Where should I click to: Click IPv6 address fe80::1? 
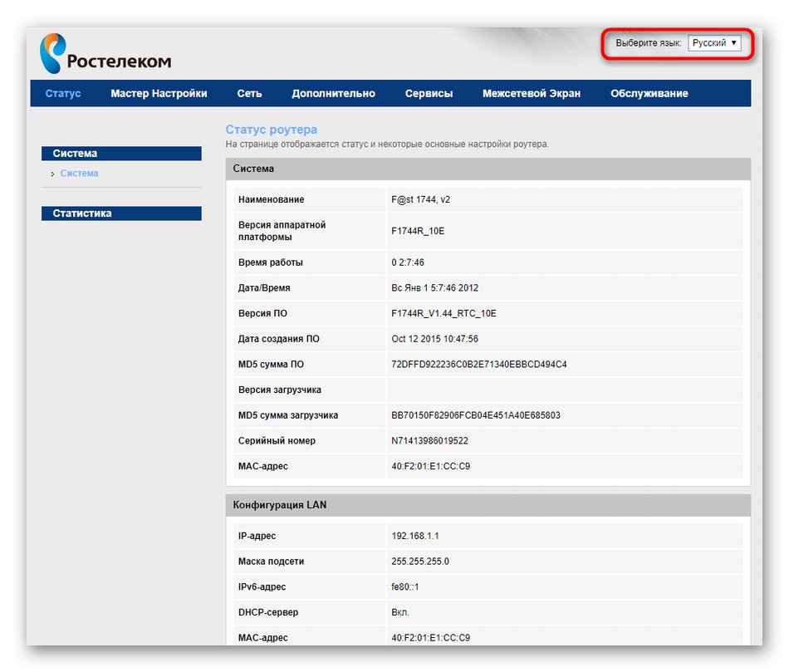pyautogui.click(x=405, y=587)
